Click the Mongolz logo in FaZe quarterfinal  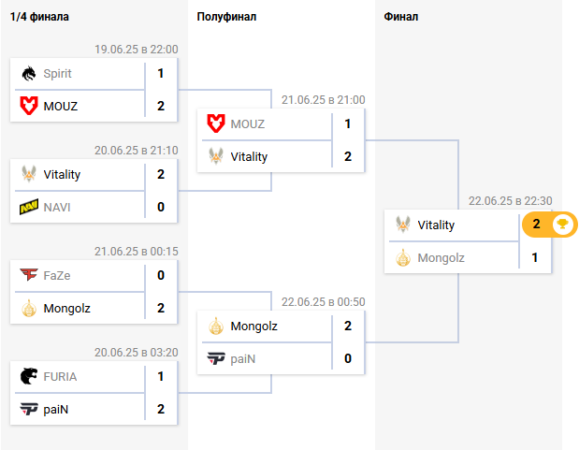(28, 308)
